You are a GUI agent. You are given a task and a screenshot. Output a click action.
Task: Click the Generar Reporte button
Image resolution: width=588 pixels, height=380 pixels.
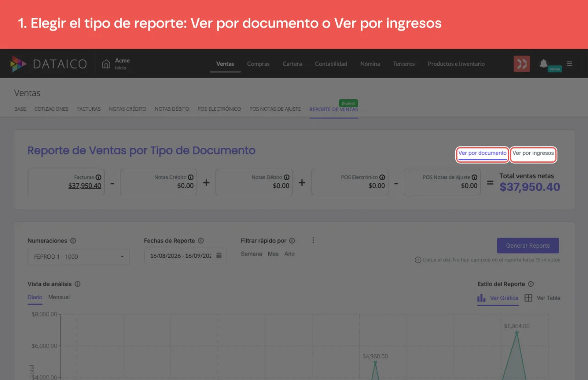point(528,246)
